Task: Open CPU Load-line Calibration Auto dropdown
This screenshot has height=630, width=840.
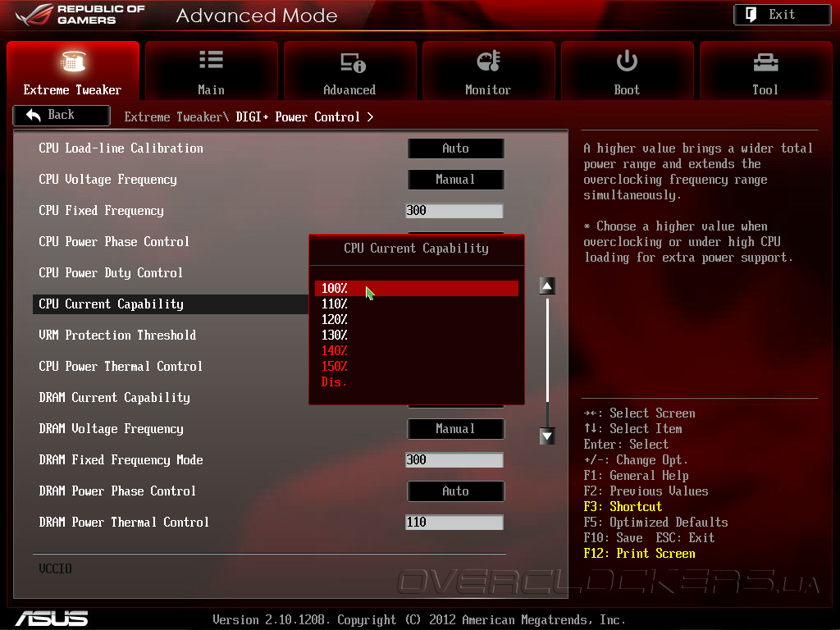Action: [455, 148]
